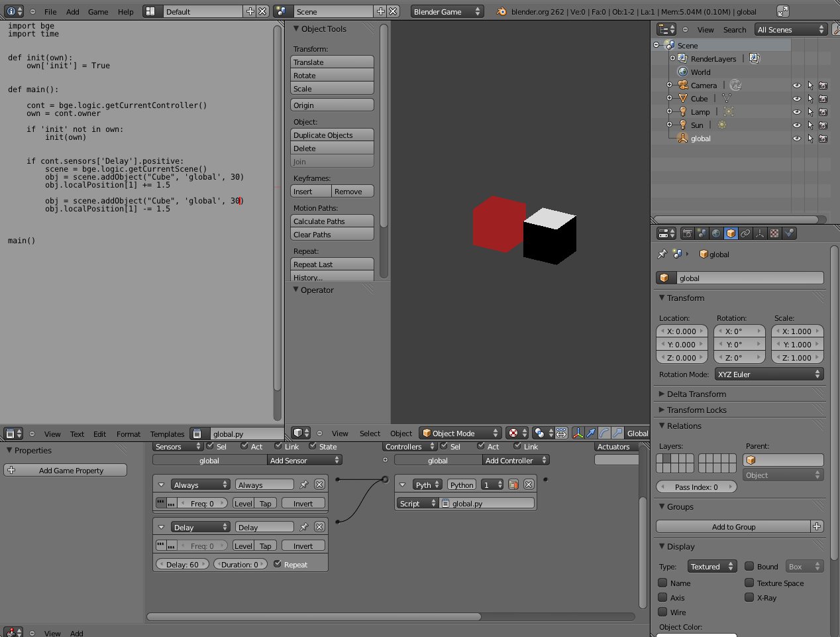840x637 pixels.
Task: Click the Duplicate Objects button
Action: tap(332, 135)
